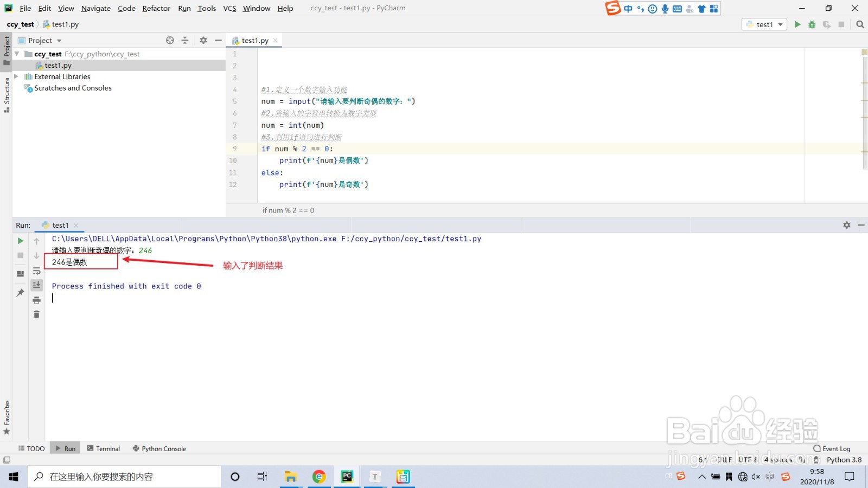Click the stop square in the Run panel
The height and width of the screenshot is (488, 868).
[21, 255]
